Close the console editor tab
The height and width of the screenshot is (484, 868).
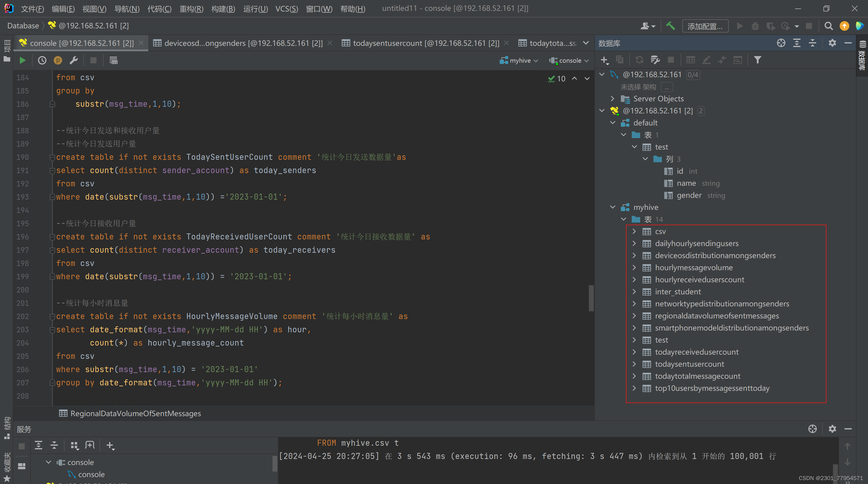coord(141,43)
